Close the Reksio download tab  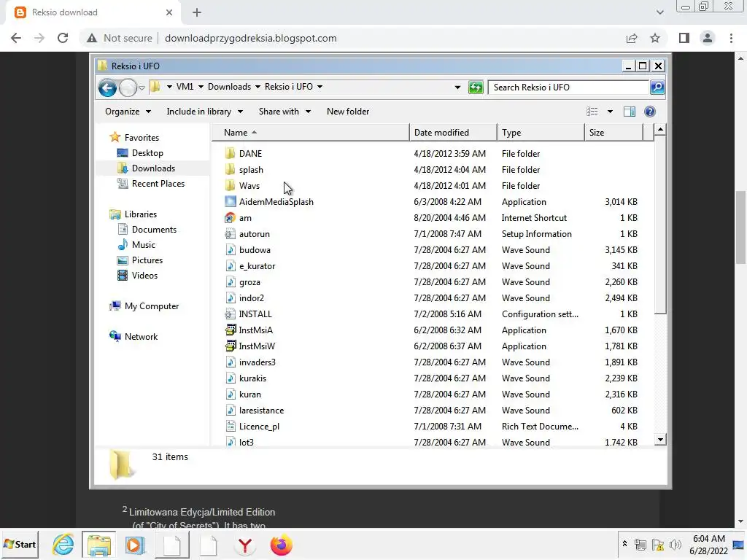169,12
